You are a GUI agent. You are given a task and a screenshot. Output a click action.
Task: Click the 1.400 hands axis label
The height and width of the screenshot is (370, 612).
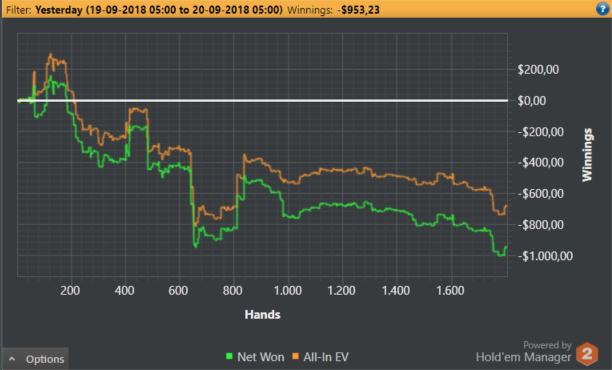pyautogui.click(x=396, y=291)
